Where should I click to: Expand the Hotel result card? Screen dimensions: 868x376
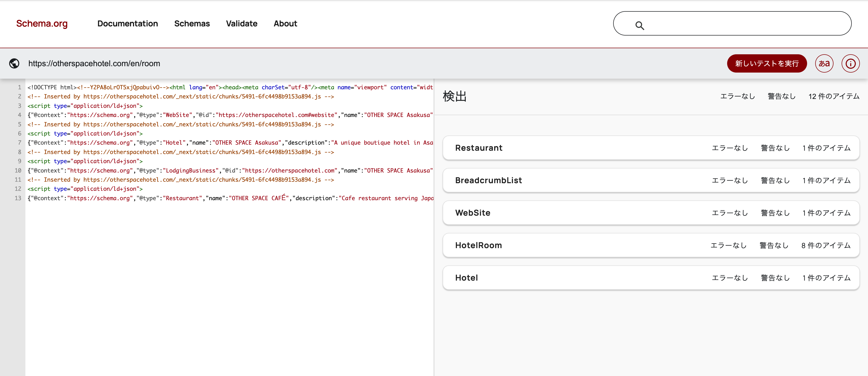click(x=651, y=278)
